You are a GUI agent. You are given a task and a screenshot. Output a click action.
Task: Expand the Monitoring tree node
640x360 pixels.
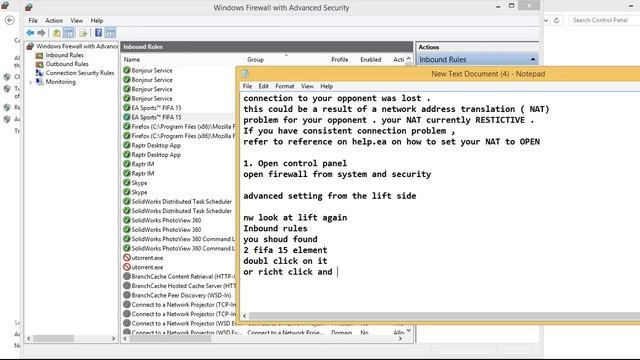pyautogui.click(x=31, y=82)
